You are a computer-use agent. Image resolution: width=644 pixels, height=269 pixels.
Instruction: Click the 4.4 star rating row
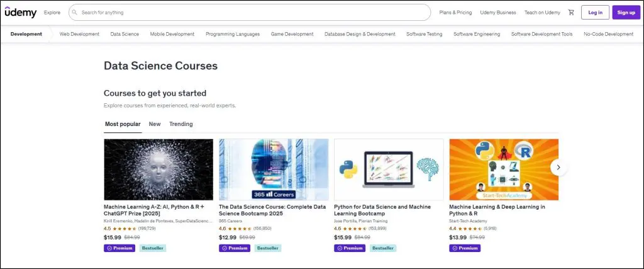click(474, 228)
